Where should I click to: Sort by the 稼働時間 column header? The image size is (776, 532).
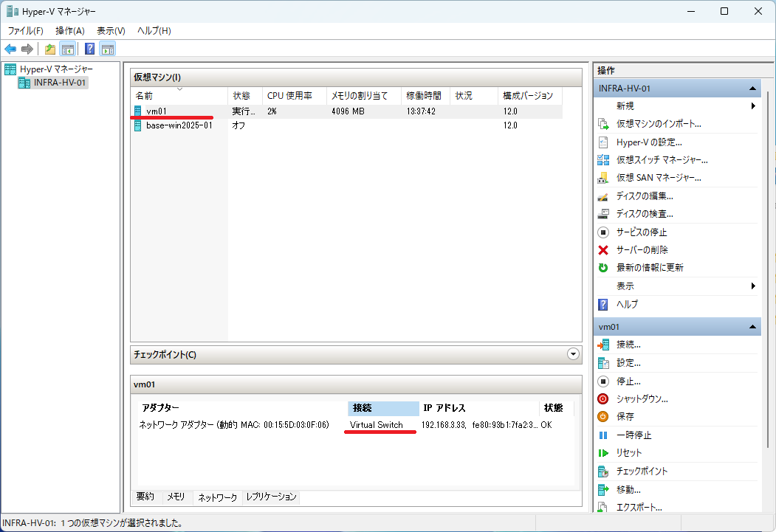click(x=425, y=95)
